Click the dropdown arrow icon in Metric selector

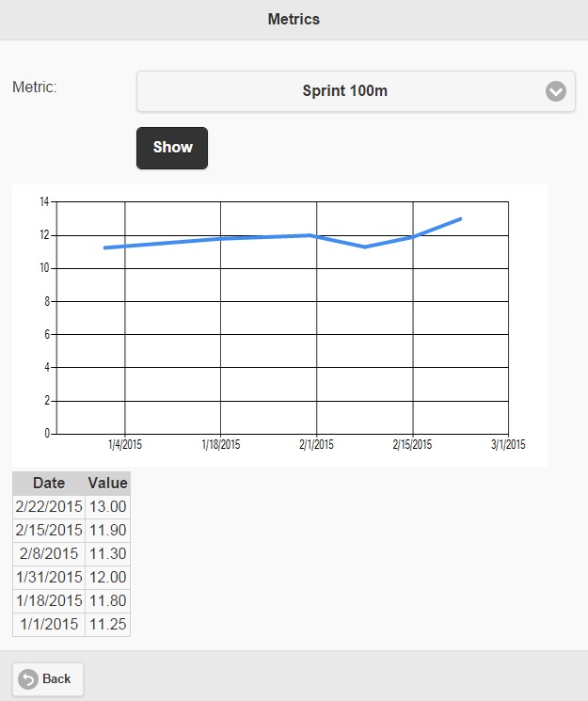pyautogui.click(x=556, y=91)
